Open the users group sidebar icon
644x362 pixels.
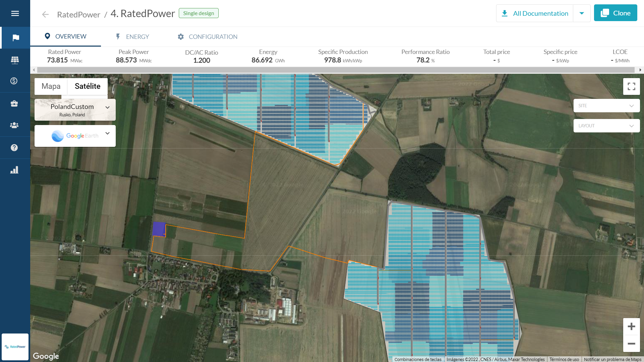coord(14,125)
